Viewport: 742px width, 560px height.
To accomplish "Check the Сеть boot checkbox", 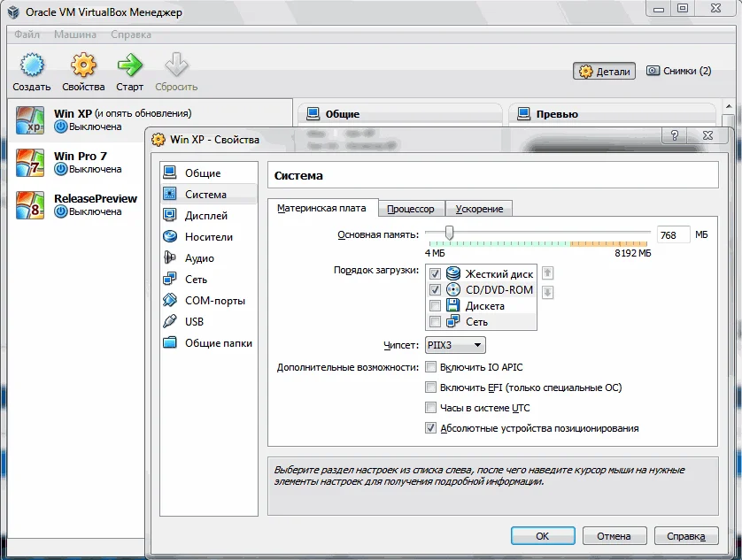I will [x=436, y=322].
